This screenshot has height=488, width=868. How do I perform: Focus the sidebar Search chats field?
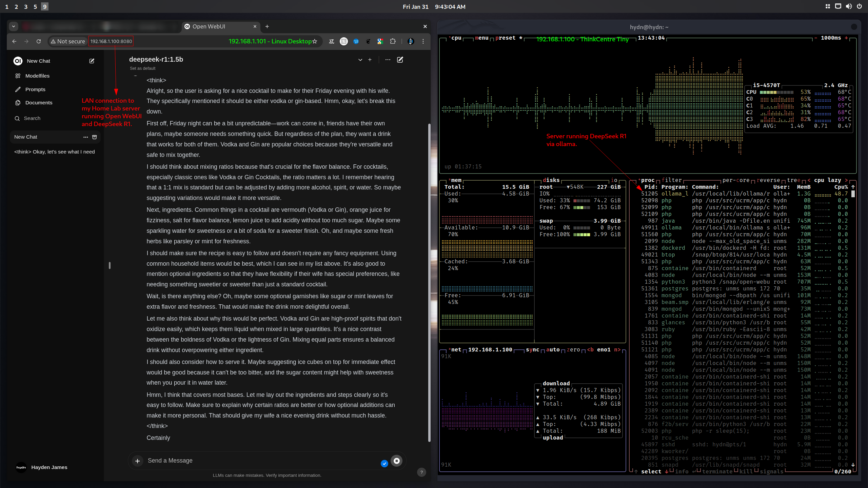tap(53, 118)
